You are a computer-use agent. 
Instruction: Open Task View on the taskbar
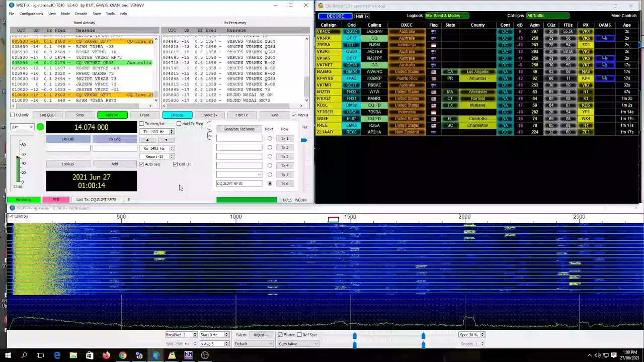[40, 355]
